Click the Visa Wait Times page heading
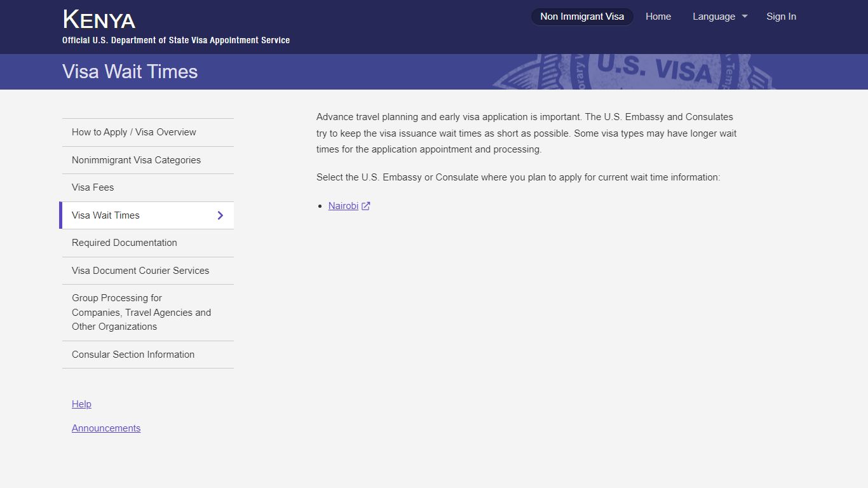 pyautogui.click(x=130, y=72)
